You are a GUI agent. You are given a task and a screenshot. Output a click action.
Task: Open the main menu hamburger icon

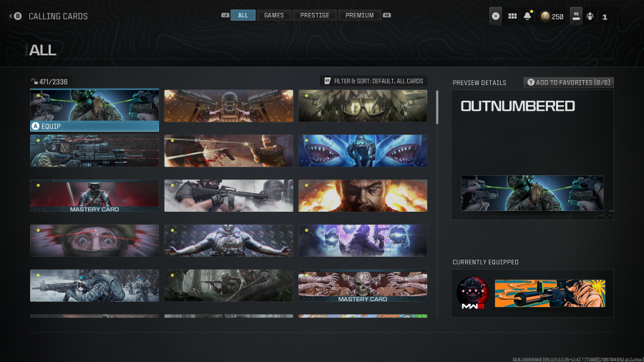click(495, 16)
